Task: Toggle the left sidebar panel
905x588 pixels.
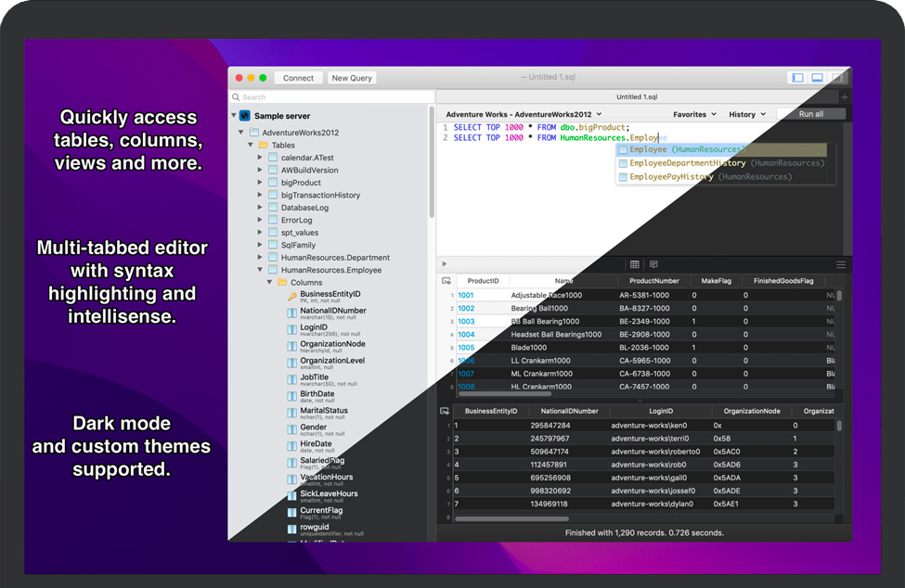Action: [x=797, y=77]
